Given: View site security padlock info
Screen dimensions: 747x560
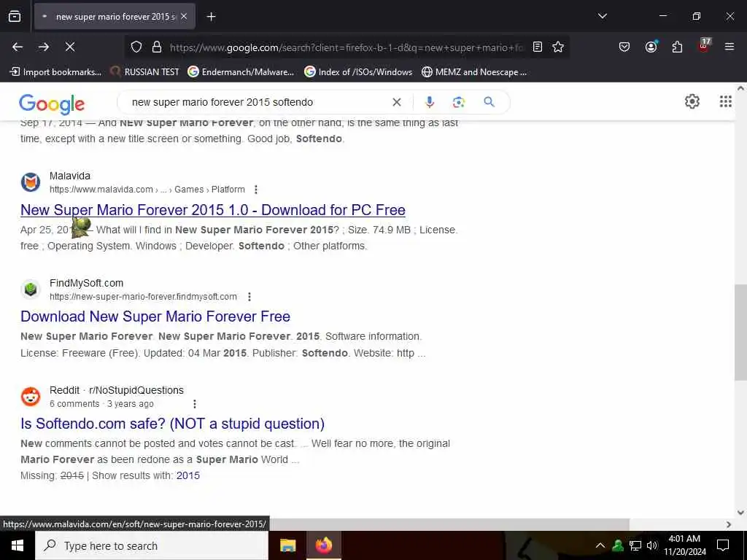Looking at the screenshot, I should pyautogui.click(x=156, y=47).
